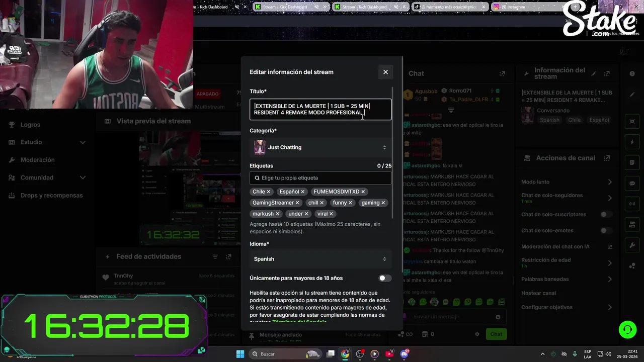Screen dimensions: 644x362
Task: Toggle Únicamente para mayores de 18 años
Action: coord(385,278)
